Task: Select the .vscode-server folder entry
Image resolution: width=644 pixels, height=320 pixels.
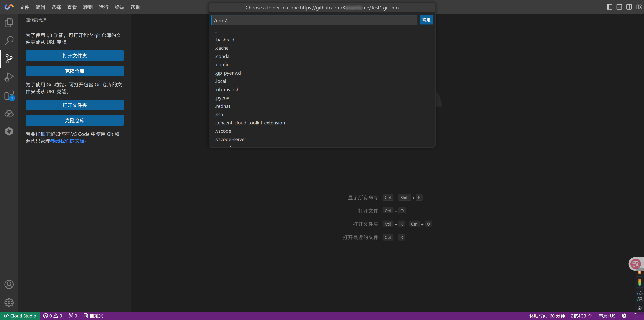Action: (230, 139)
